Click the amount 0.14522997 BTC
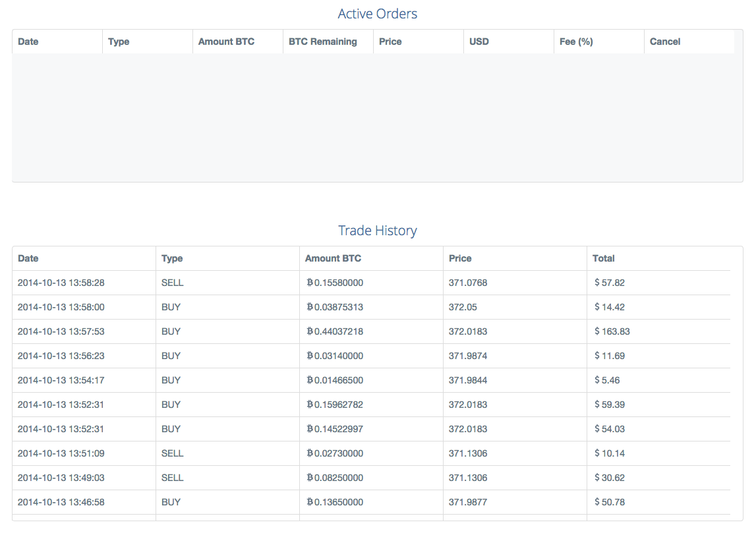This screenshot has height=539, width=756. (335, 429)
